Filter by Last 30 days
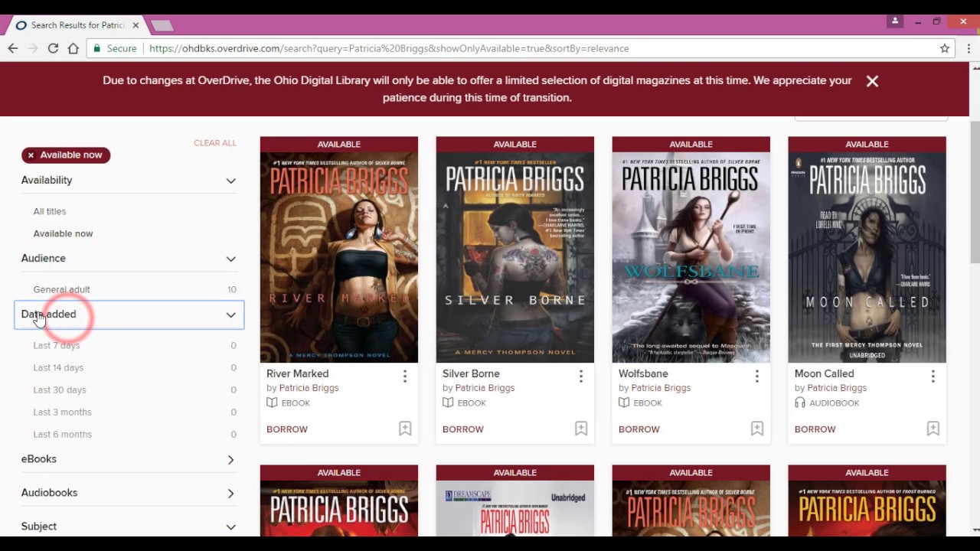Image resolution: width=980 pixels, height=551 pixels. (x=60, y=390)
